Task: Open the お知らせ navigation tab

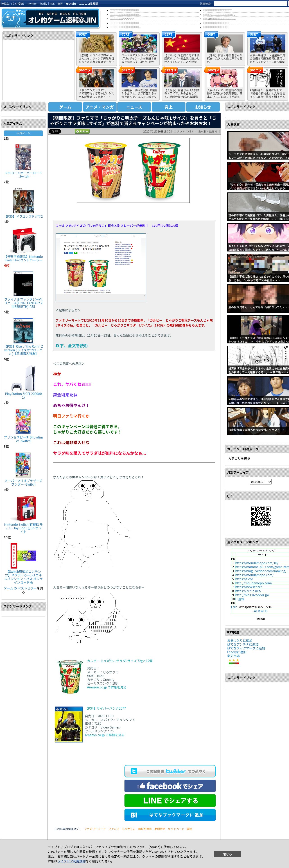Action: coord(203,107)
